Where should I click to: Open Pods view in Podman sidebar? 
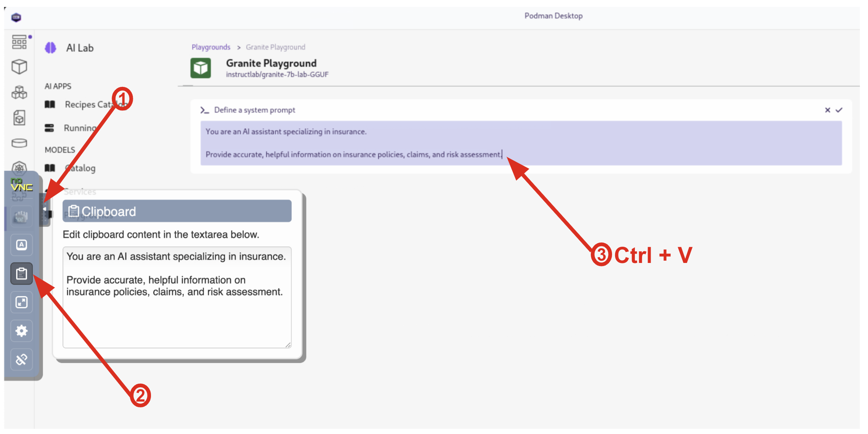(x=19, y=92)
